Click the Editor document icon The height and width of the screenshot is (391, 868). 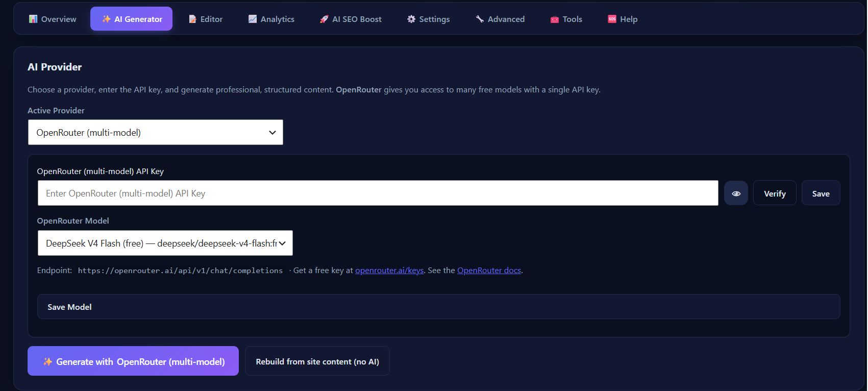pyautogui.click(x=192, y=19)
